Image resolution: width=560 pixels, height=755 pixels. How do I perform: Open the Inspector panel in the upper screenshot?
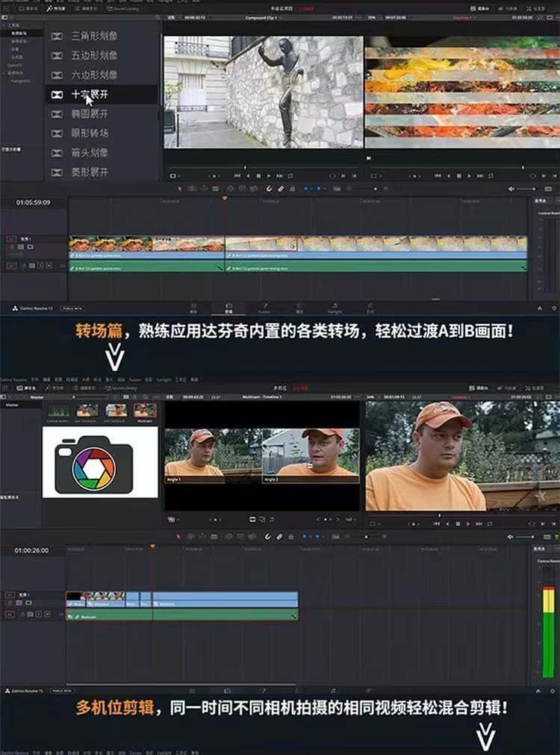tap(536, 9)
